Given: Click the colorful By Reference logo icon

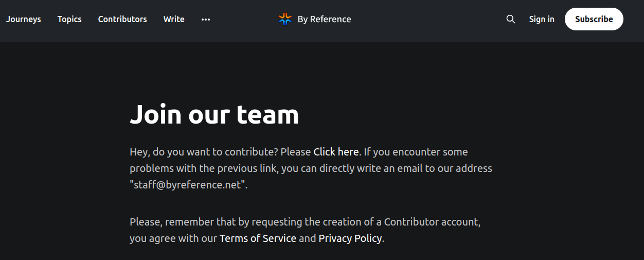Looking at the screenshot, I should (285, 19).
